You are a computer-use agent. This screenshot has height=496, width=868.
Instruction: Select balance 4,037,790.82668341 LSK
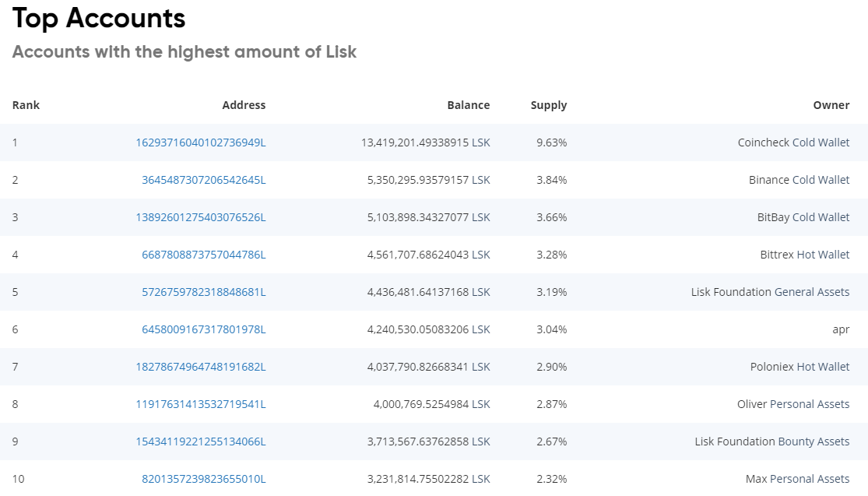click(x=428, y=367)
